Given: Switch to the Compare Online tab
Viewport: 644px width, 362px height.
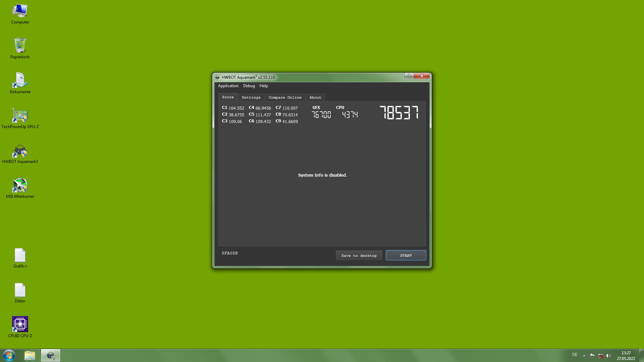Looking at the screenshot, I should 285,98.
